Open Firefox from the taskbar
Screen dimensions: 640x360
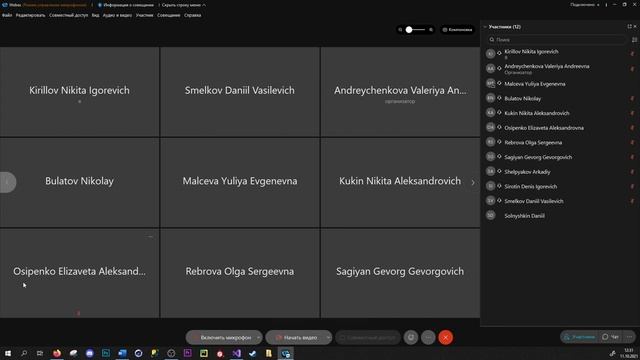[x=57, y=353]
